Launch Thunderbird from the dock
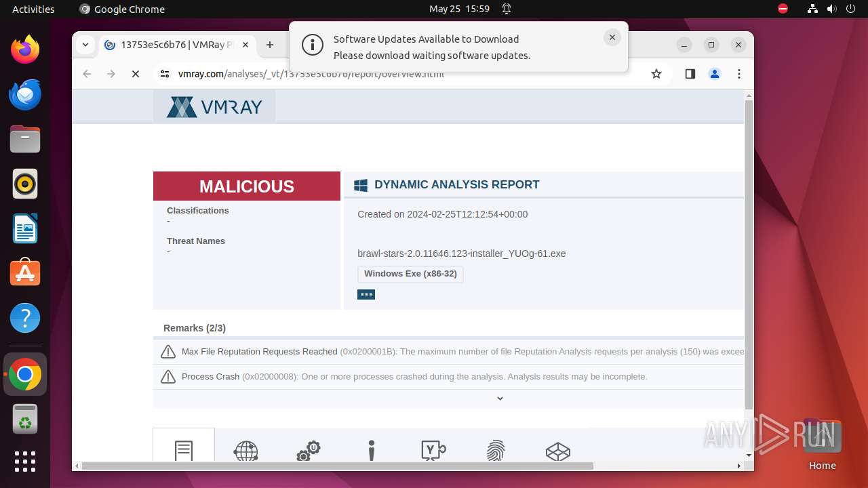Screen dimensions: 868x488 (25, 94)
